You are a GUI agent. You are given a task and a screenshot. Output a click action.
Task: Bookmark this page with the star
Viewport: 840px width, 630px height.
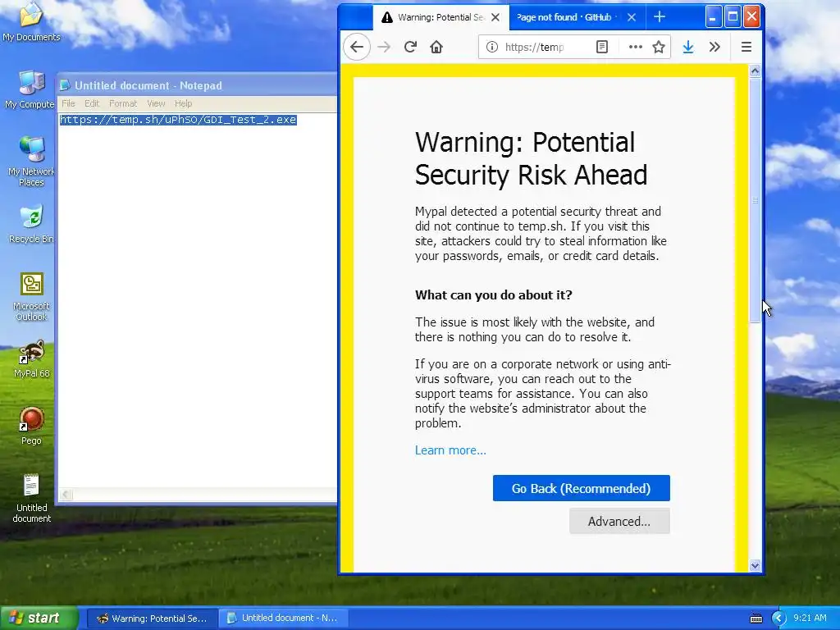pos(659,47)
